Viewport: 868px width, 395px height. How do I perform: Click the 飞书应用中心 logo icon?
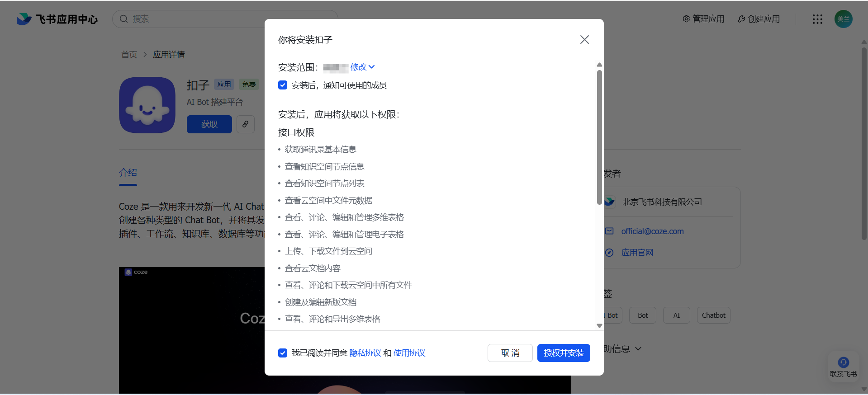24,19
